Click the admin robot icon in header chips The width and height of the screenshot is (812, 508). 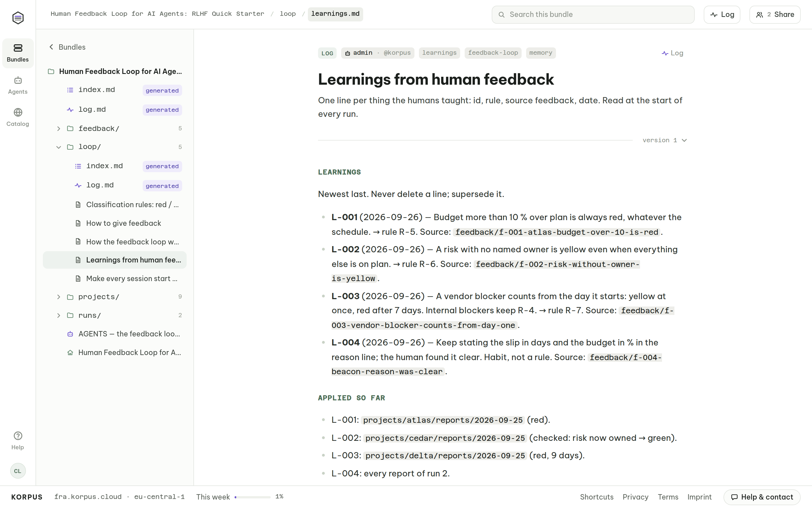348,53
